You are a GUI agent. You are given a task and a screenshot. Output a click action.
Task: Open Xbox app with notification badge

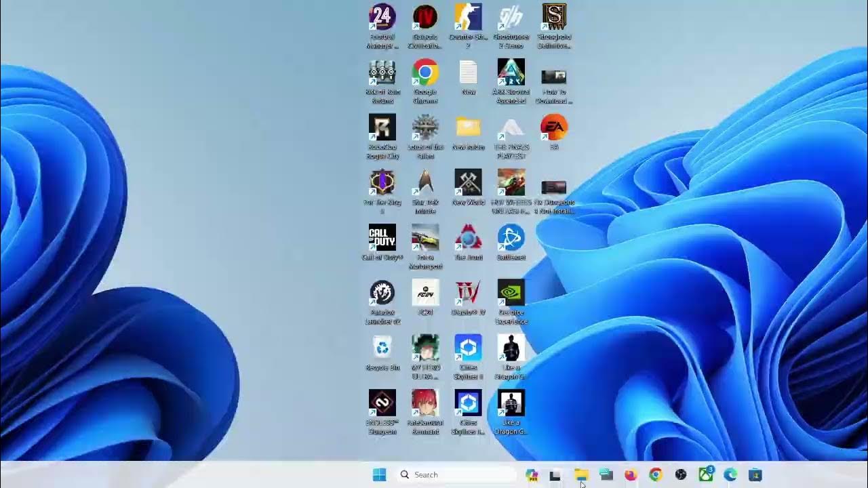point(706,474)
